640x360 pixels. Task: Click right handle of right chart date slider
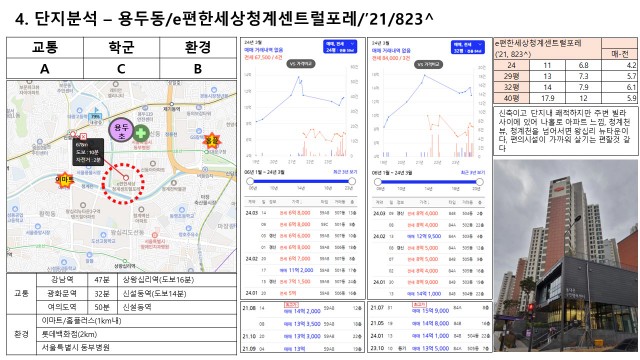(x=480, y=182)
